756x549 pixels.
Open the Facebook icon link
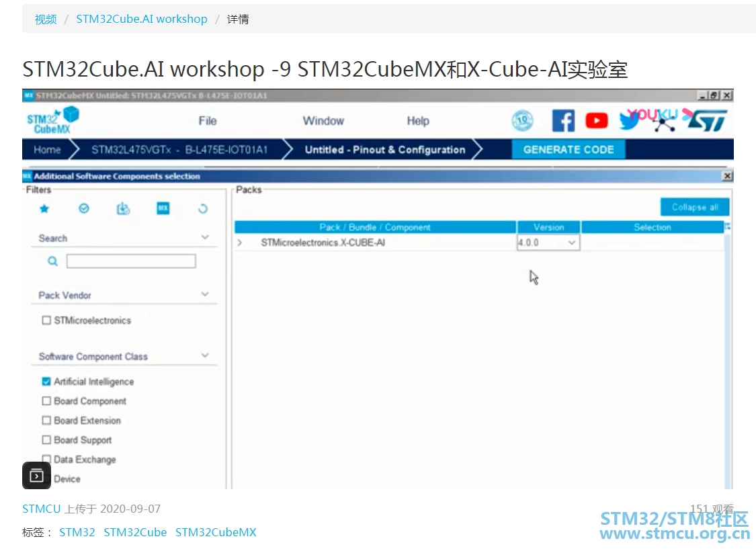(x=563, y=120)
